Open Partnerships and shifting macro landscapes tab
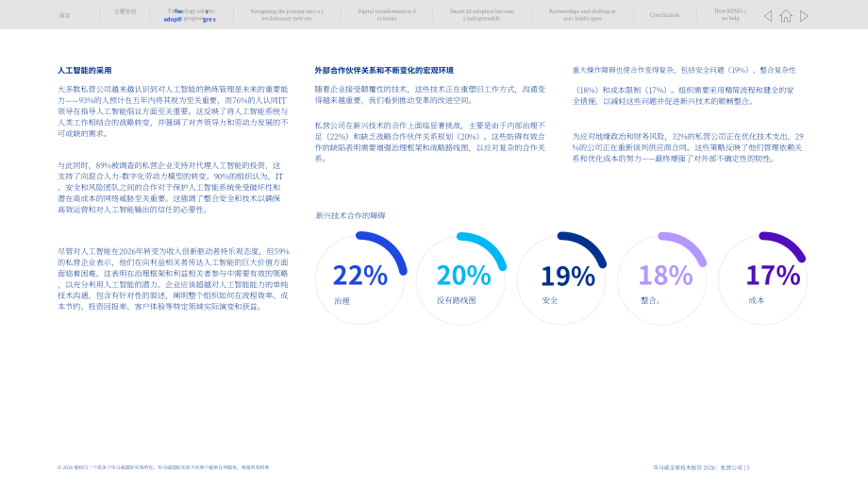This screenshot has width=868, height=489. [582, 14]
